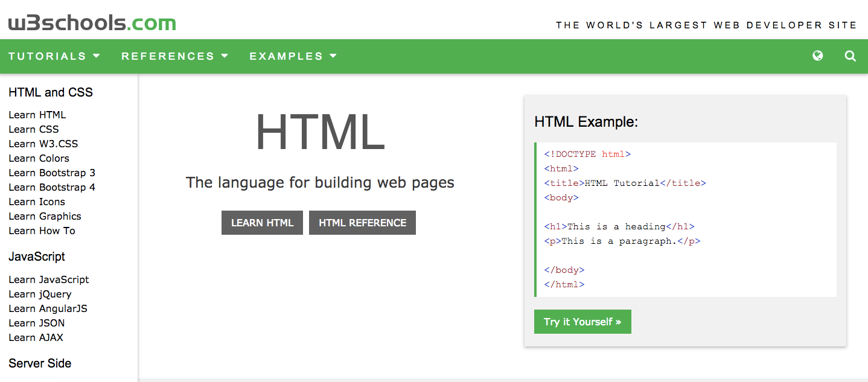Image resolution: width=868 pixels, height=382 pixels.
Task: Click the 'This is a paragraph.' code line
Action: point(622,241)
